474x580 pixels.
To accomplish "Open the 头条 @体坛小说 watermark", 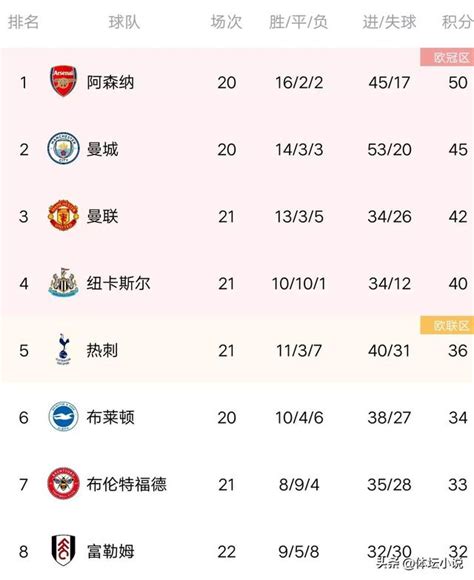I will click(420, 563).
